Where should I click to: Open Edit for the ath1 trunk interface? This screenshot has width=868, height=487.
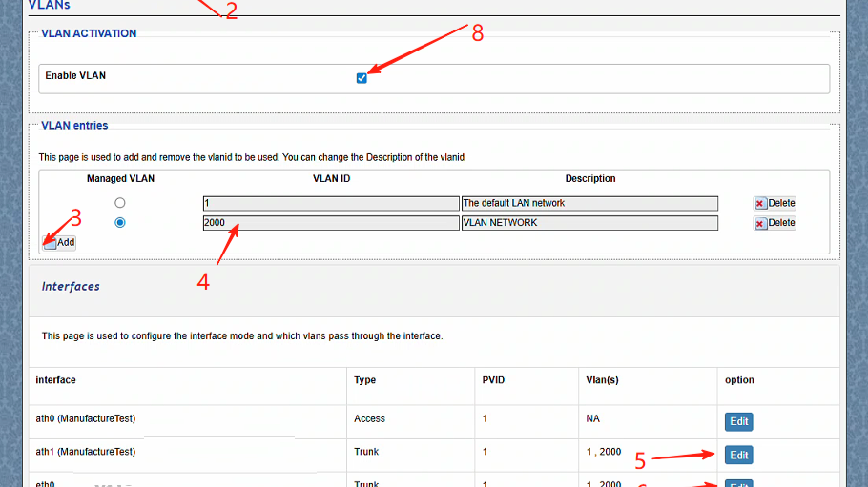738,456
